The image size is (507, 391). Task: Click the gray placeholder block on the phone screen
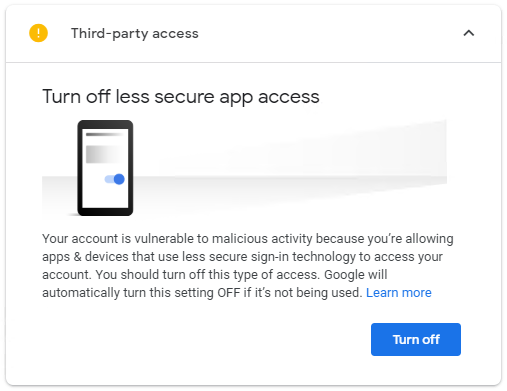(x=104, y=154)
